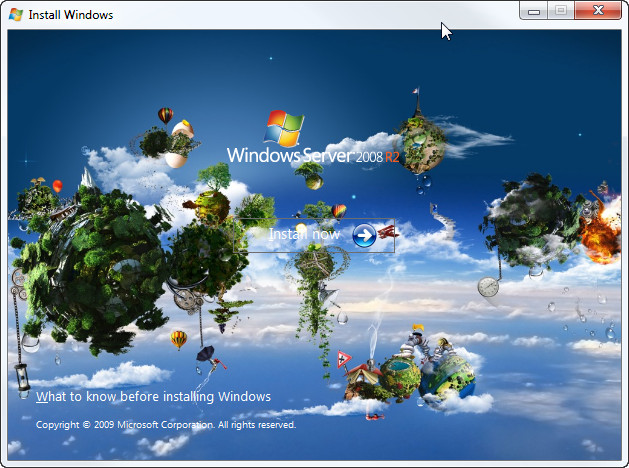Minimize the Install Windows window
629x468 pixels.
pyautogui.click(x=534, y=10)
